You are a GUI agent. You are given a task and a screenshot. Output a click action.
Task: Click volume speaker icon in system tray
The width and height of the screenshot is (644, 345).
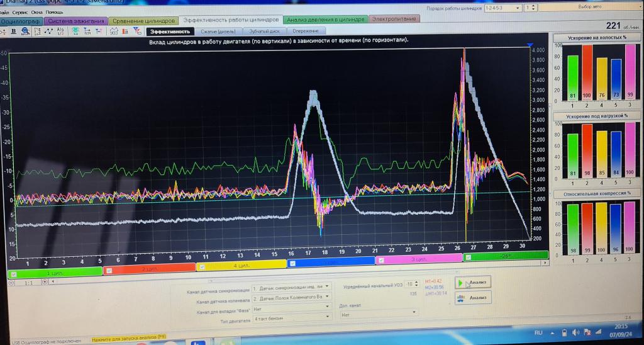(575, 332)
